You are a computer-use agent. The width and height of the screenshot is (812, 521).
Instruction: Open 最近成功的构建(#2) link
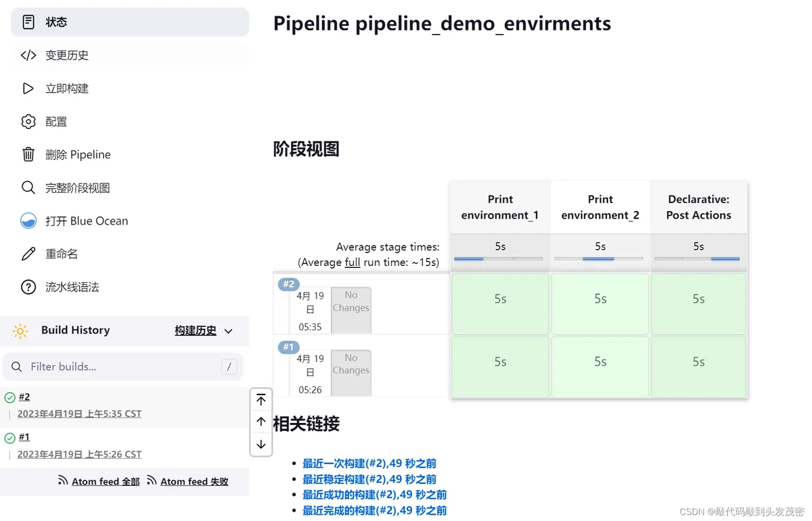(375, 495)
